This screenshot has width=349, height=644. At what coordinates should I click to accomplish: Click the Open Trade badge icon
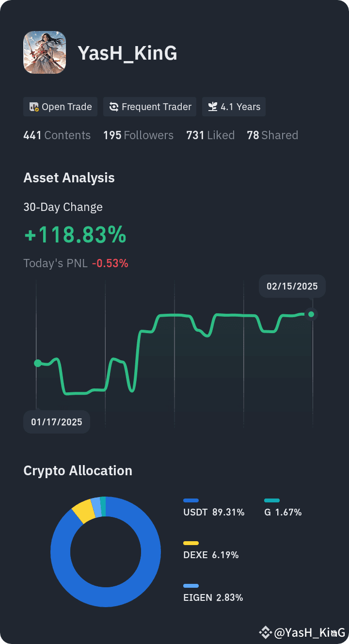(x=33, y=106)
